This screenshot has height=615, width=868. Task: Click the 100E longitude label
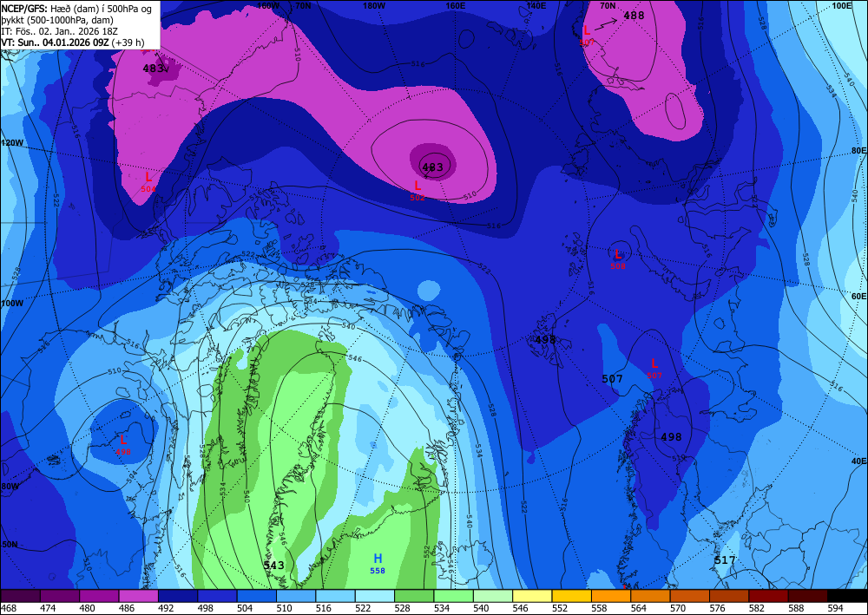point(841,5)
